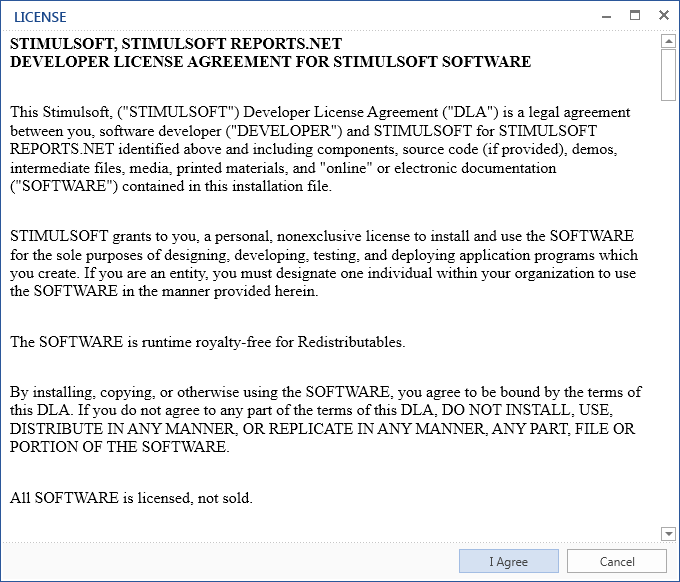The height and width of the screenshot is (582, 680).
Task: Click the 'All SOFTWARE is licensed, not sold' line
Action: tap(131, 498)
